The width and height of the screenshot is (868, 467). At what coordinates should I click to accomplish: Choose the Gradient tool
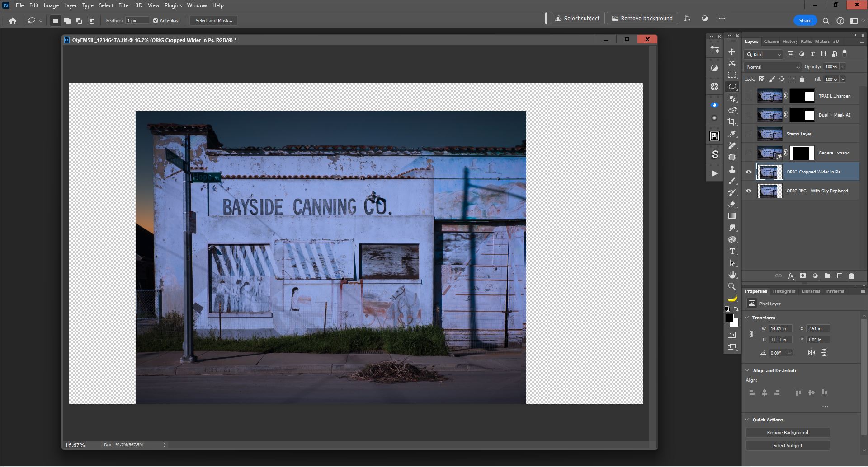coord(732,216)
